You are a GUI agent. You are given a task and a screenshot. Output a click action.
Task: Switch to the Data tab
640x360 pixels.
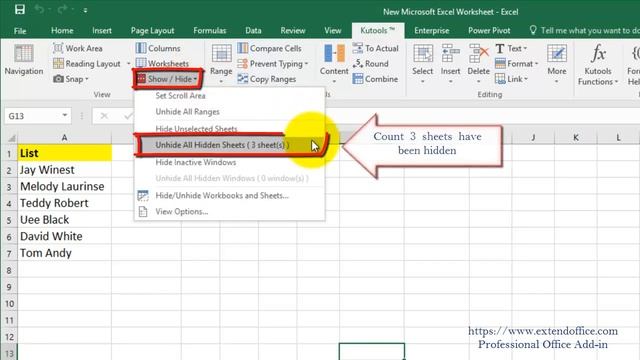(253, 31)
